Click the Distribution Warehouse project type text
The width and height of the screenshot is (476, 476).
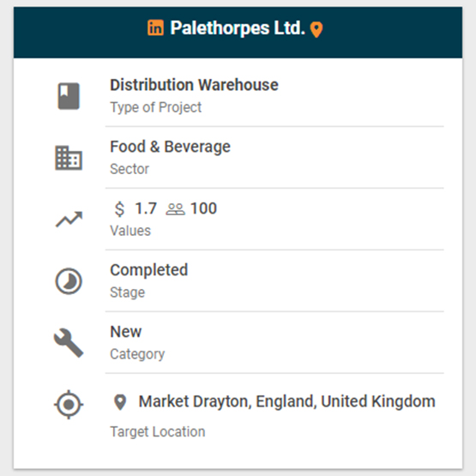point(194,85)
